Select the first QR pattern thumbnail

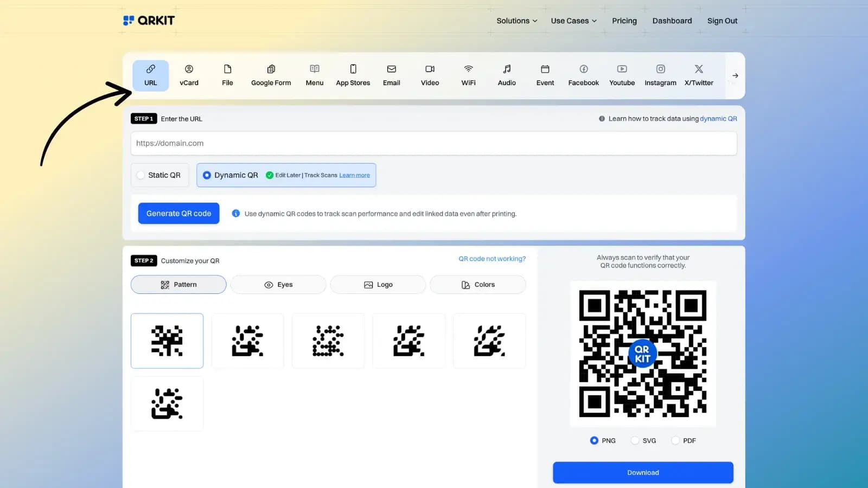(167, 341)
